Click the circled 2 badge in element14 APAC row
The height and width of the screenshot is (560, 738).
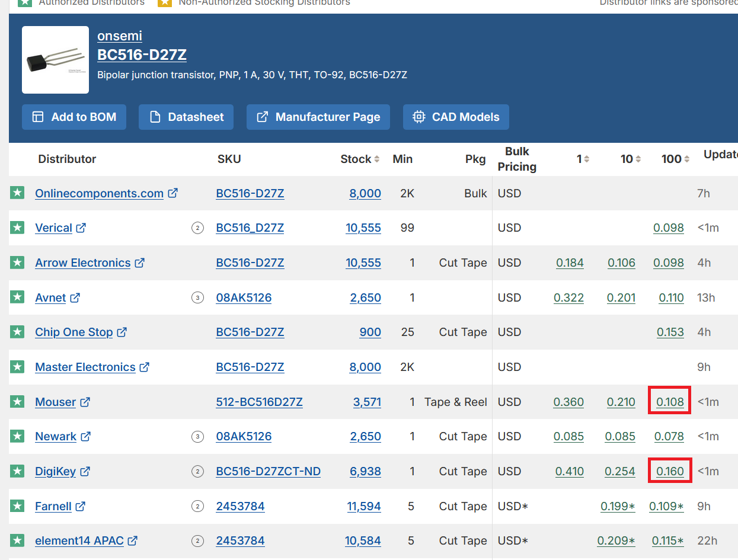(197, 541)
